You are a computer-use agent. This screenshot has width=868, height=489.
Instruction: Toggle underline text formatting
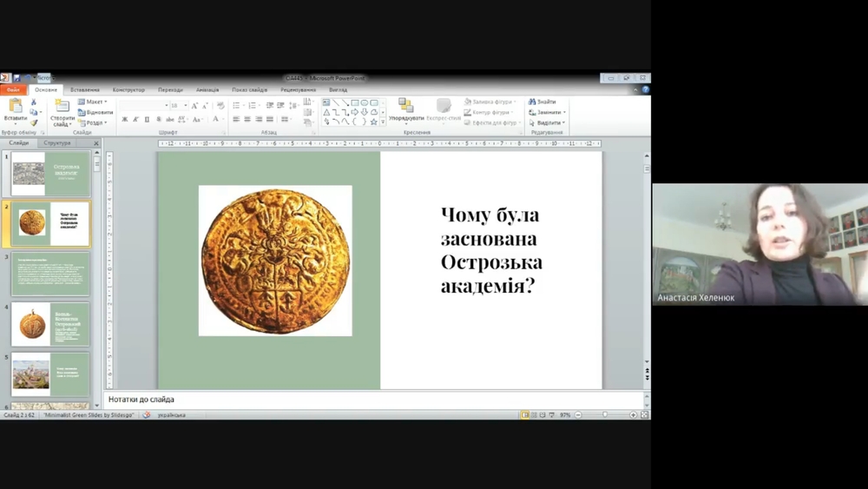tap(147, 120)
